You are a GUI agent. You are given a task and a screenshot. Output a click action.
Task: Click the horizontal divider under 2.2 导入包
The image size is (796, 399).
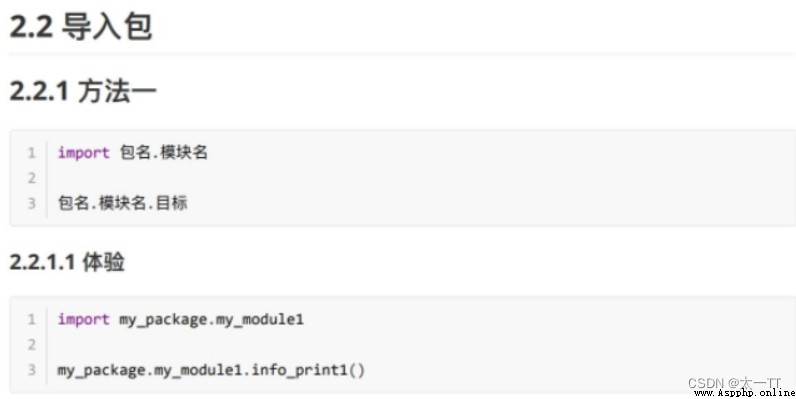pos(402,53)
